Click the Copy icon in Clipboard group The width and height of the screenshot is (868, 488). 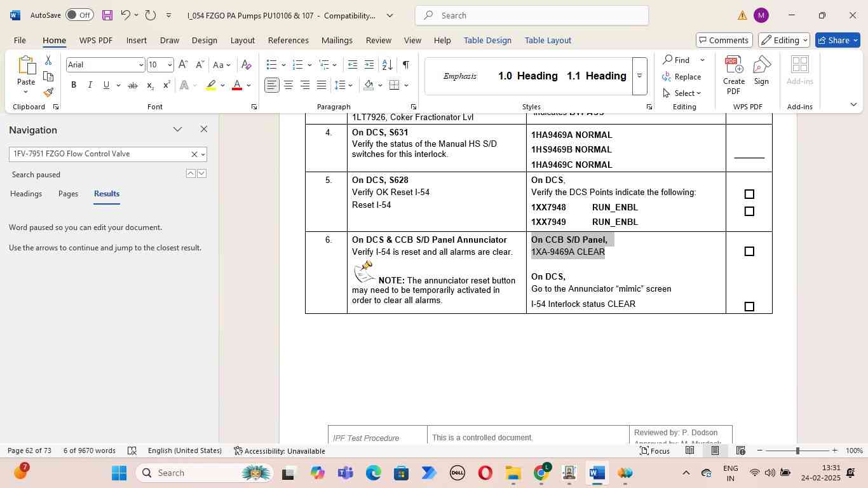(48, 76)
